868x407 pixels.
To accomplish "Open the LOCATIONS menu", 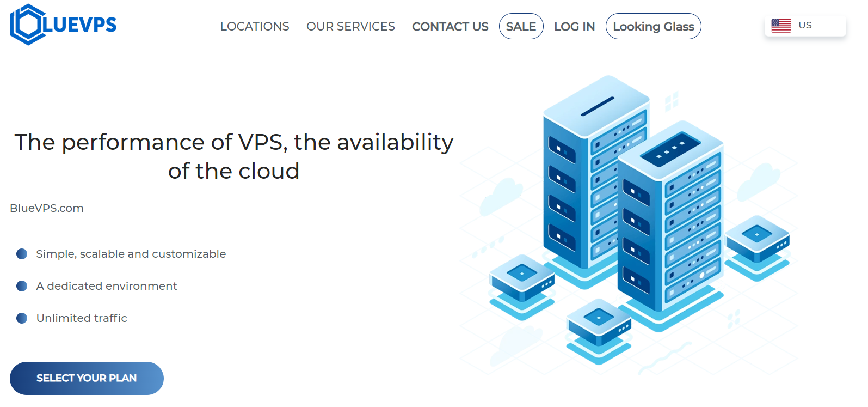I will [x=255, y=26].
